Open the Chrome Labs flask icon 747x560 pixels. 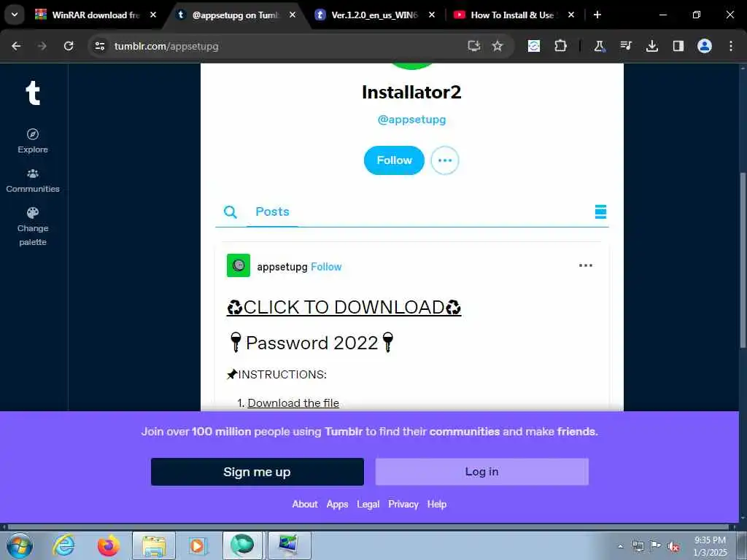coord(600,46)
